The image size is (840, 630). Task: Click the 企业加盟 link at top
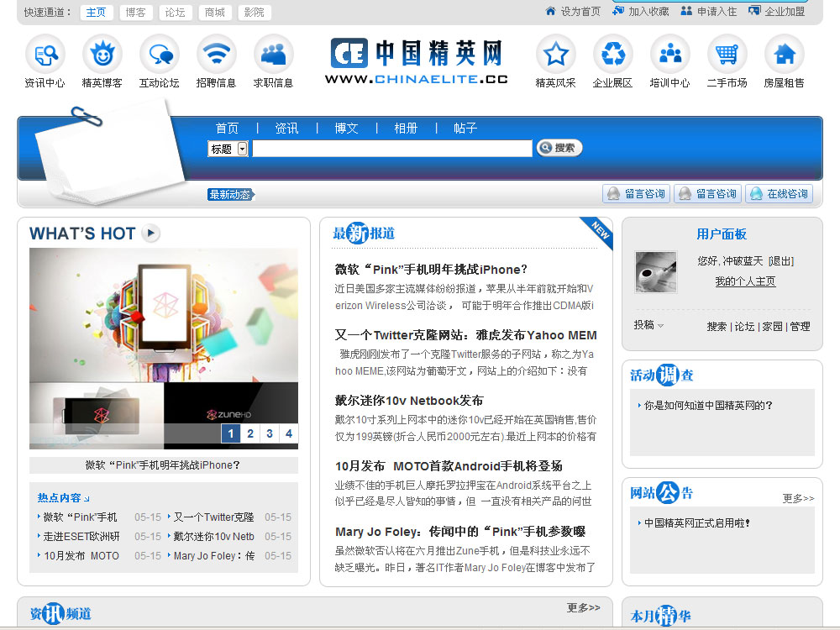pyautogui.click(x=777, y=11)
